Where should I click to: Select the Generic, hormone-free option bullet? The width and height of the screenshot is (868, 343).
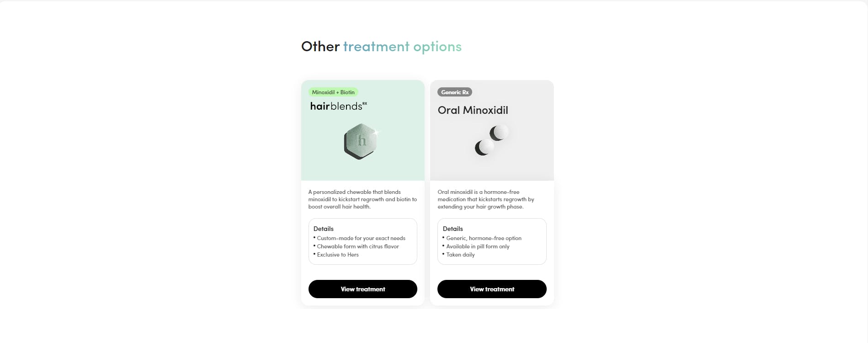[x=484, y=238]
